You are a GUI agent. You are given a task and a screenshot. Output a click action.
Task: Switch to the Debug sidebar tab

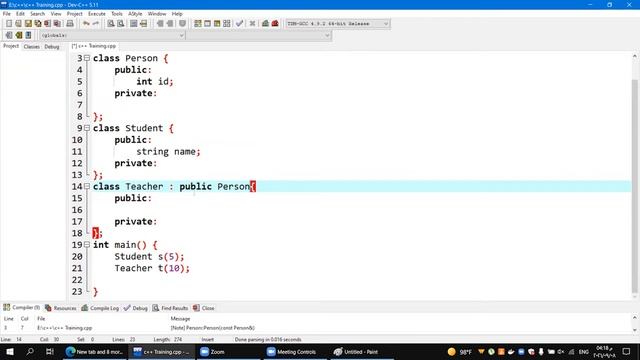tap(52, 47)
